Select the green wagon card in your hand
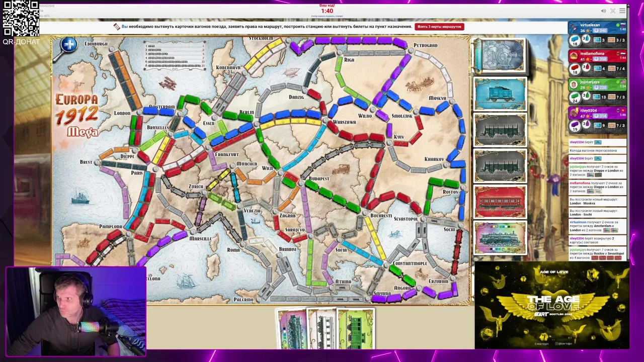This screenshot has height=362, width=644. click(x=356, y=329)
